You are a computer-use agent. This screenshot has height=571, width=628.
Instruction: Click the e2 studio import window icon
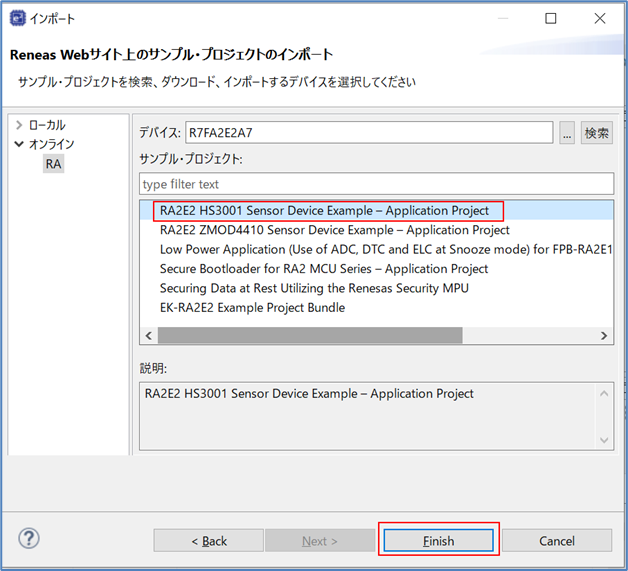click(17, 18)
